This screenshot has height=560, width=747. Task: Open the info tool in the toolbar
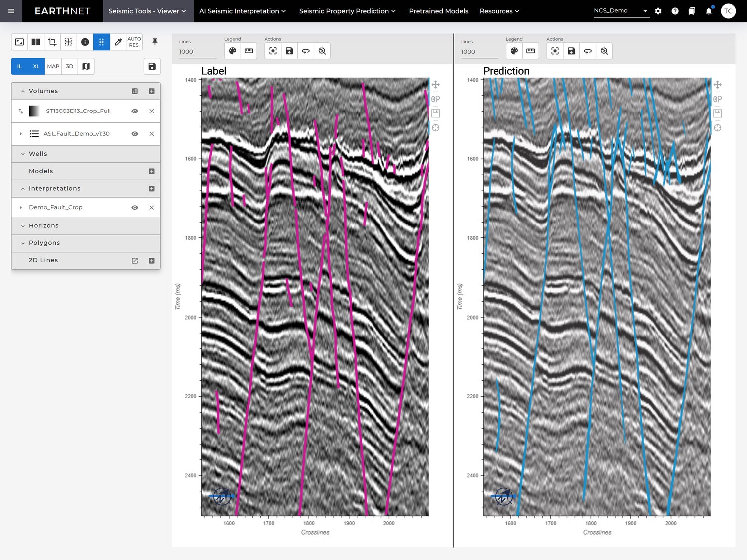(85, 42)
